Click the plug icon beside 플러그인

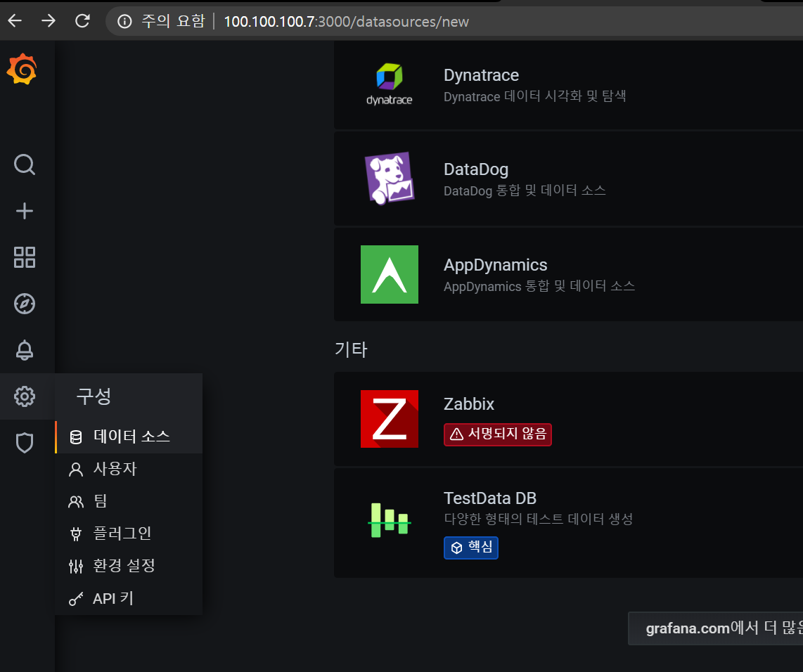click(x=76, y=534)
